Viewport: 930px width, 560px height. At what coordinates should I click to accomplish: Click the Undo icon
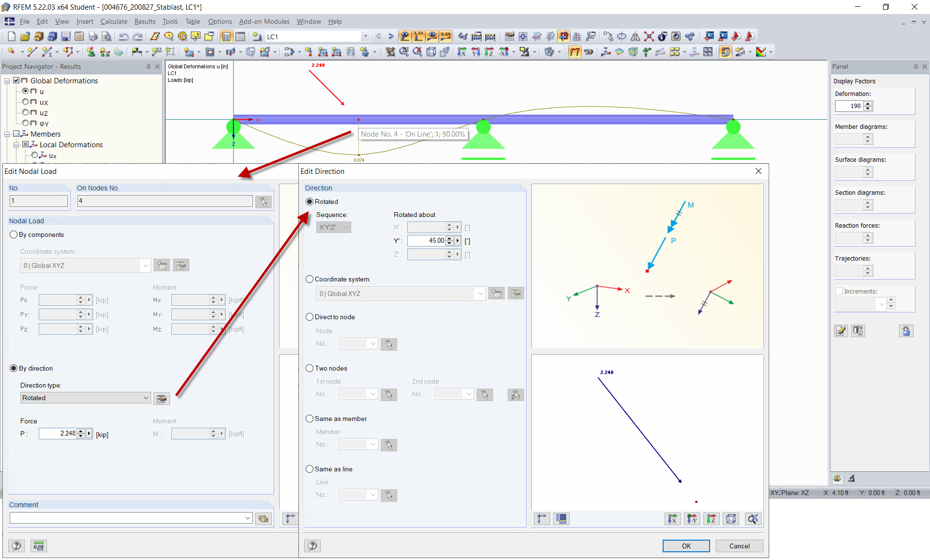coord(124,36)
